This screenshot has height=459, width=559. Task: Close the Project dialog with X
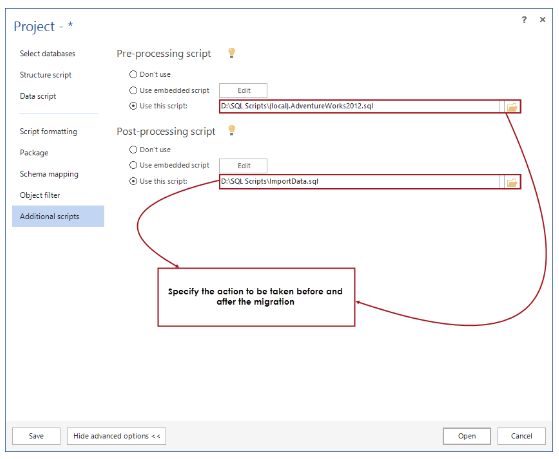tap(542, 20)
